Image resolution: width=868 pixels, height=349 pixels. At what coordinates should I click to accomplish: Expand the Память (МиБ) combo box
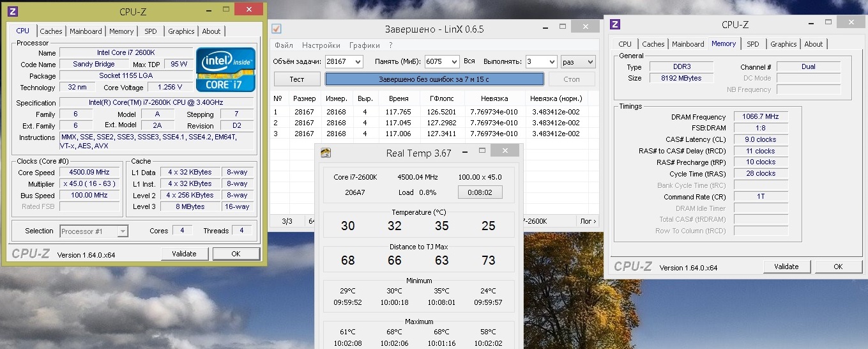[453, 61]
